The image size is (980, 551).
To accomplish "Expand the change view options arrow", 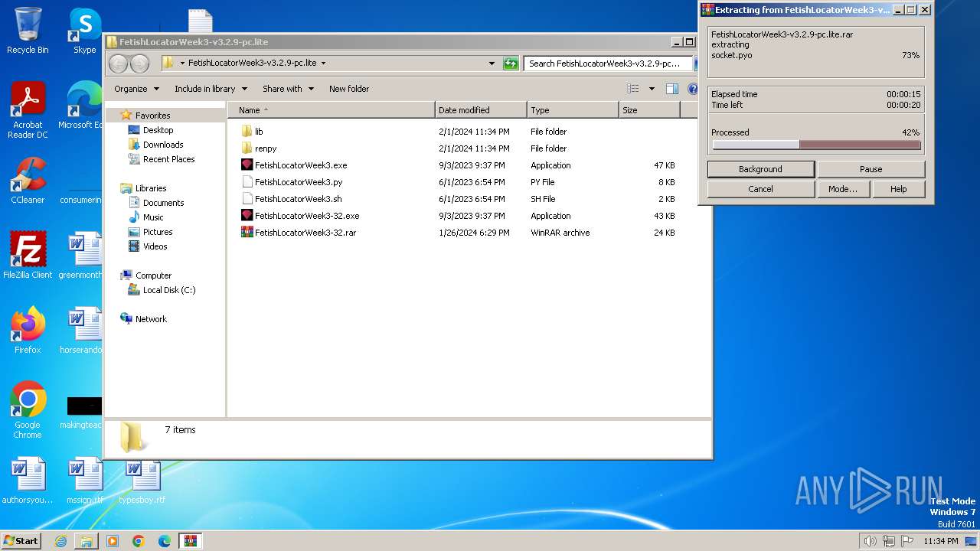I will pyautogui.click(x=652, y=89).
